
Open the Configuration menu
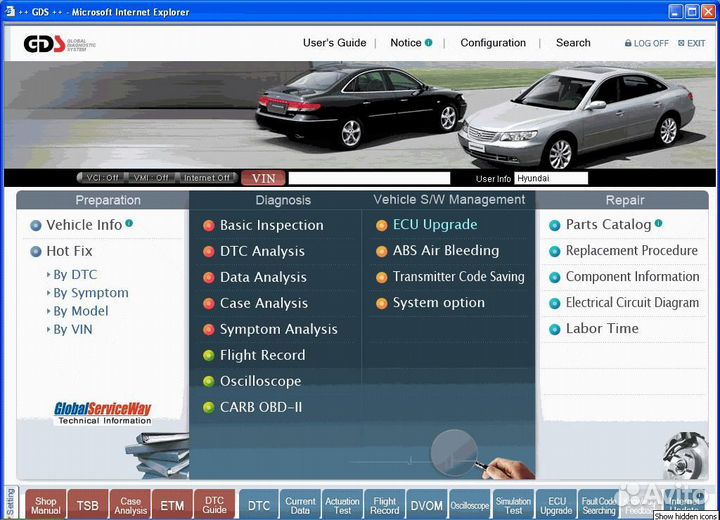coord(493,43)
